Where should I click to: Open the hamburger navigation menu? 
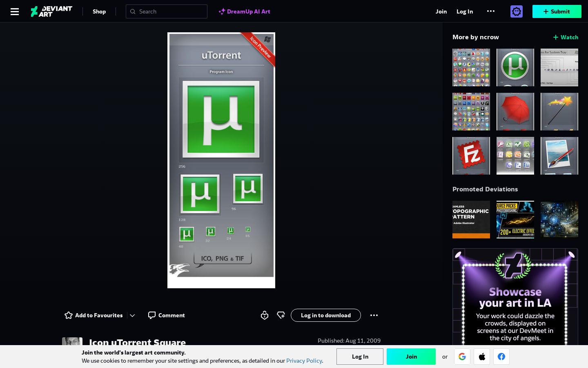(x=15, y=11)
